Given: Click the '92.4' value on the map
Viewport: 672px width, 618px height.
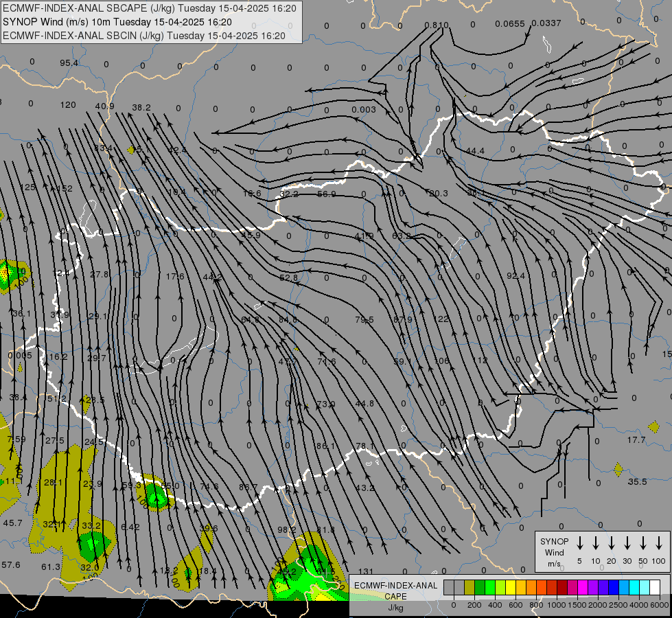Looking at the screenshot, I should tap(515, 276).
